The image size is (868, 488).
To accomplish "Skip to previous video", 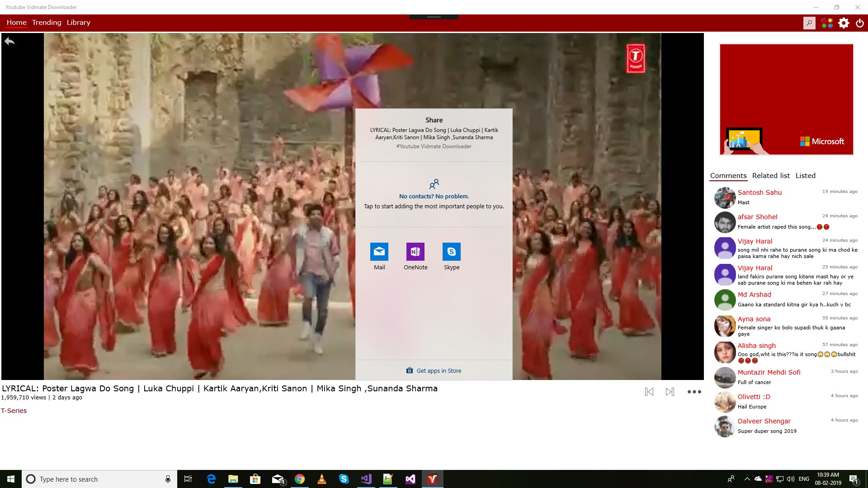I will (649, 392).
